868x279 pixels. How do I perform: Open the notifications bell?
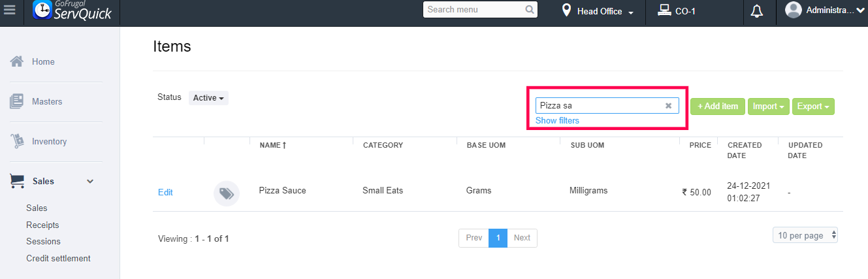pyautogui.click(x=757, y=11)
